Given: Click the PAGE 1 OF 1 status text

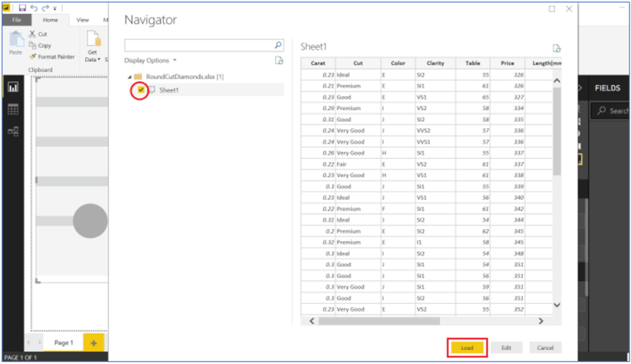Looking at the screenshot, I should (x=20, y=357).
